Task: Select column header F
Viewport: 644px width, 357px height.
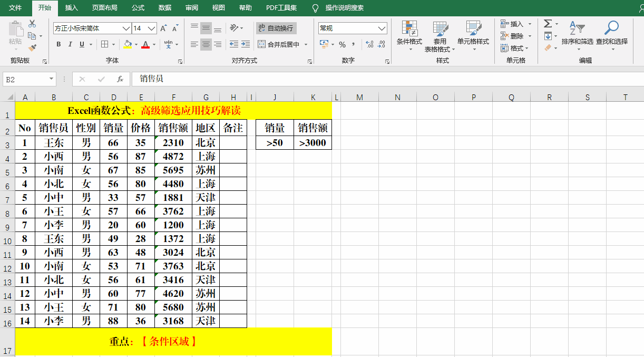Action: tap(173, 97)
